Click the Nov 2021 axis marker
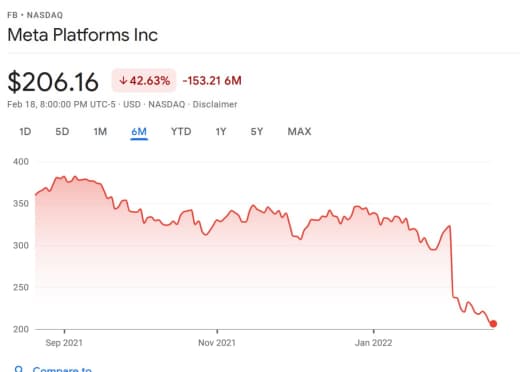Screen dimensions: 520x372 (x=217, y=342)
